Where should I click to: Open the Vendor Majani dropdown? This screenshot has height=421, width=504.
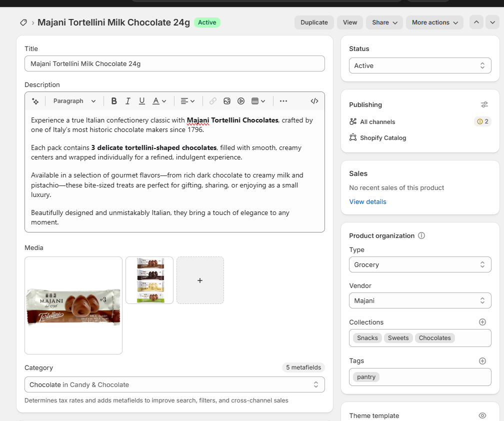tap(420, 300)
